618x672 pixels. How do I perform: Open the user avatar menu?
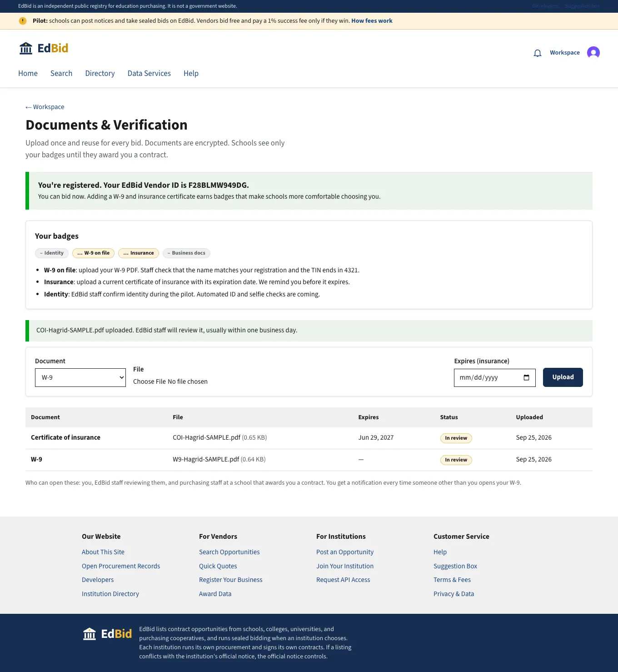click(593, 53)
